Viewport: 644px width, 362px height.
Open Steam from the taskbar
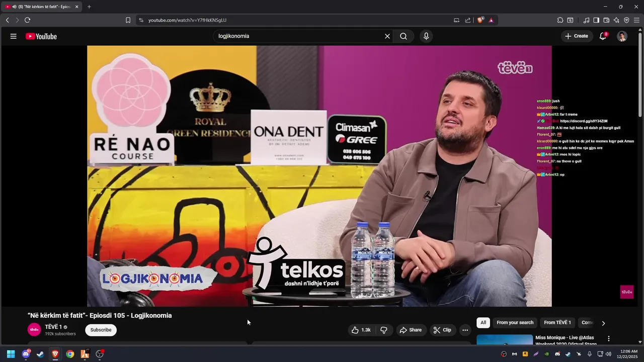pyautogui.click(x=40, y=354)
